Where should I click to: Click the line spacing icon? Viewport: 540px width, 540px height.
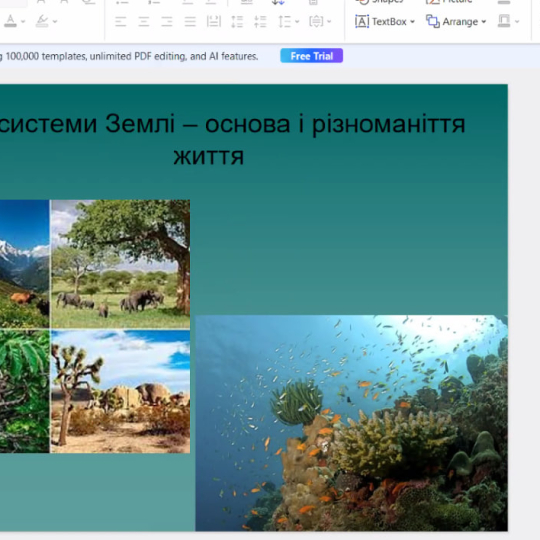(x=284, y=22)
